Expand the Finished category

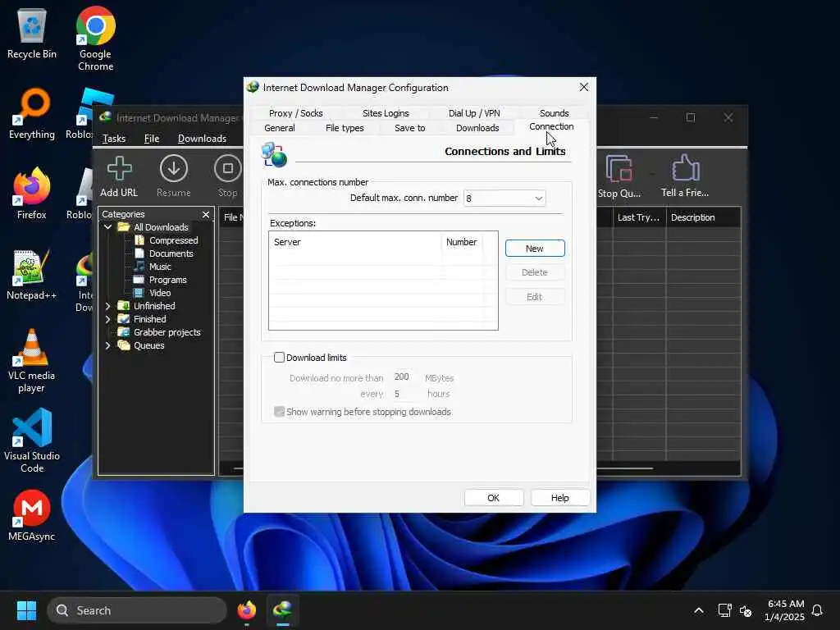107,319
